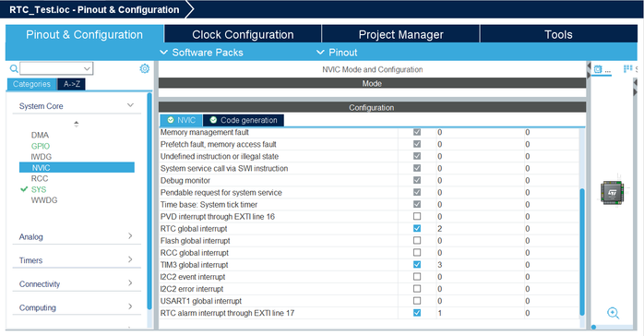Uncheck TIM3 global interrupt
The image size is (644, 336).
[417, 265]
